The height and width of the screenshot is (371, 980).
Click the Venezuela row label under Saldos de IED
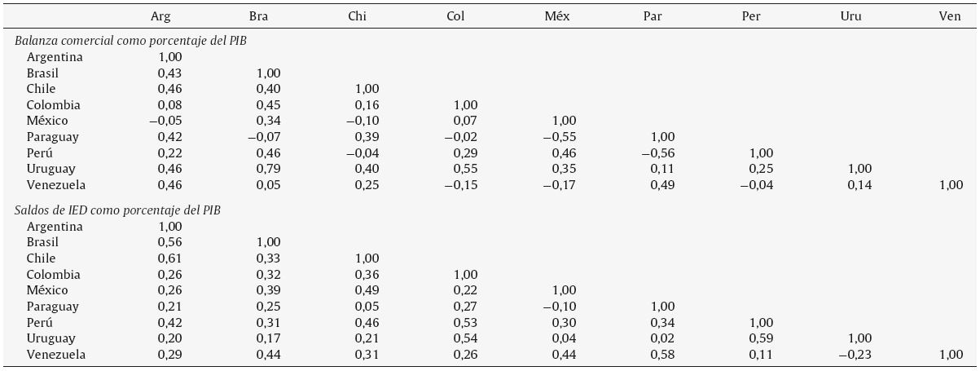click(x=55, y=355)
